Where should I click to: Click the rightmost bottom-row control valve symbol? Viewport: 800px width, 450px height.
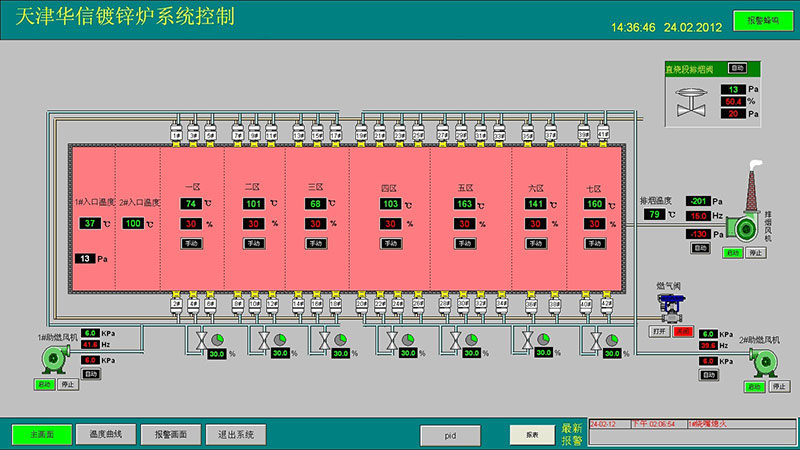click(597, 342)
